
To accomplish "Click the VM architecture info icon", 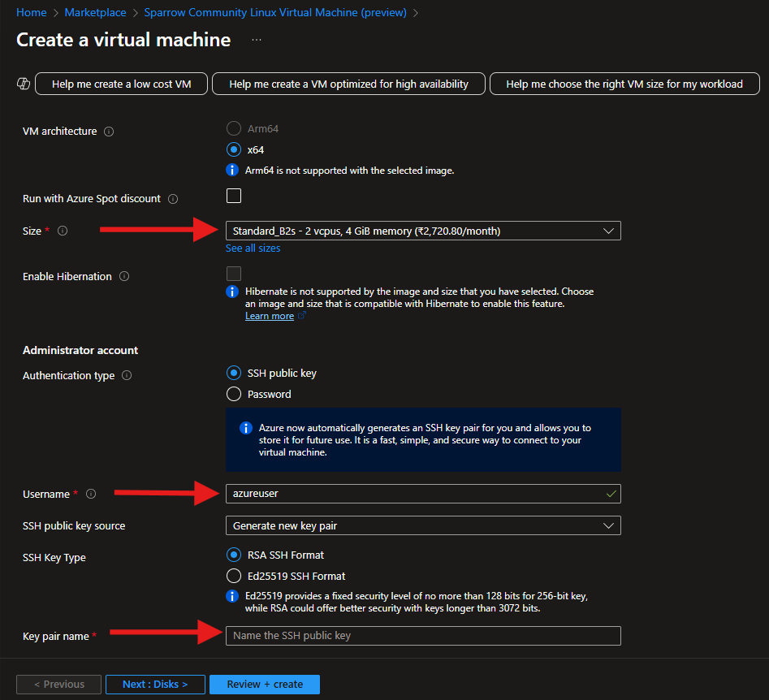I will (x=110, y=131).
